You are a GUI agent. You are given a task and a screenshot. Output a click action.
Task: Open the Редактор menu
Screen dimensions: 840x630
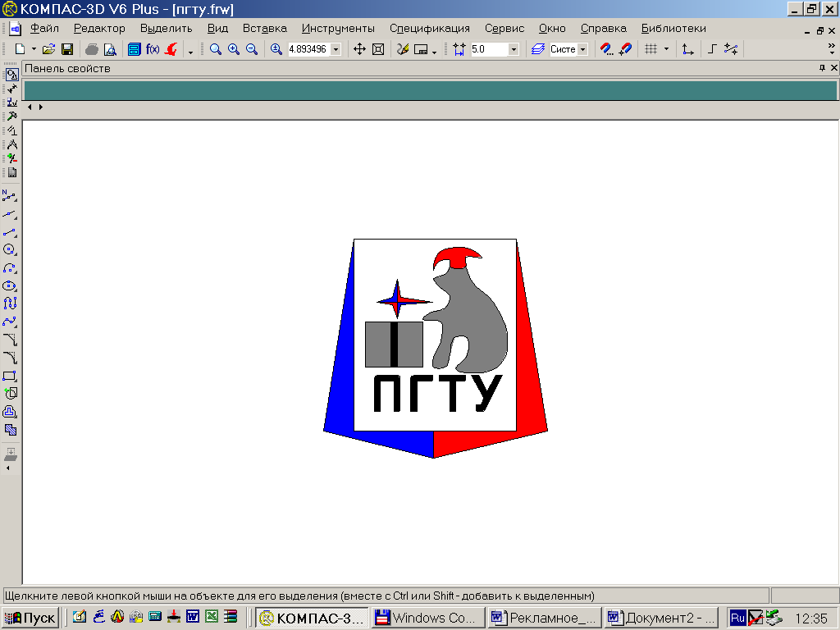[x=99, y=29]
